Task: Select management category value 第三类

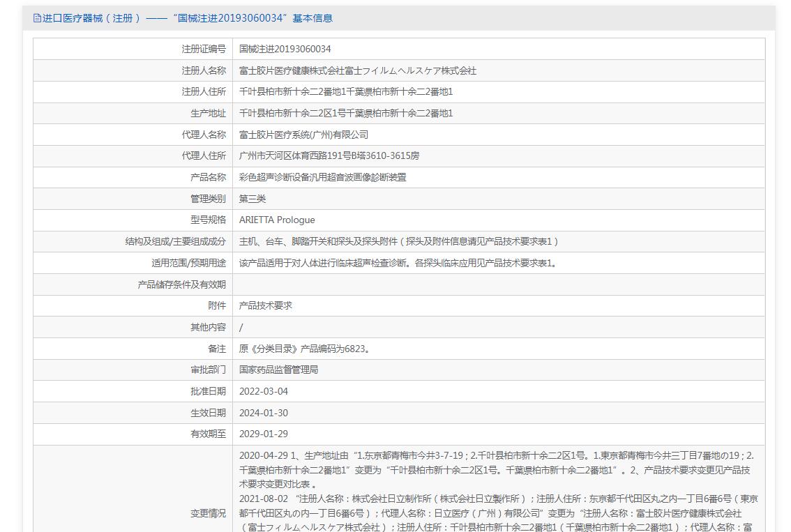Action: click(x=253, y=199)
